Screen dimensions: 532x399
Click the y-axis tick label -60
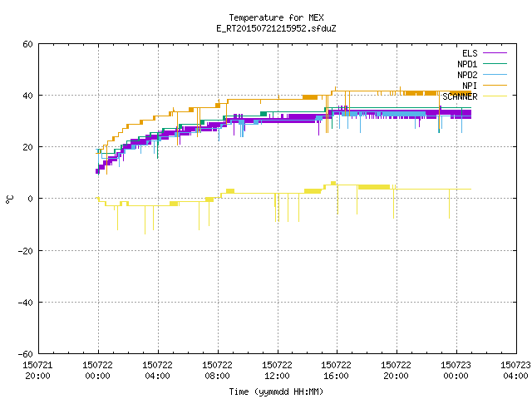[26, 354]
